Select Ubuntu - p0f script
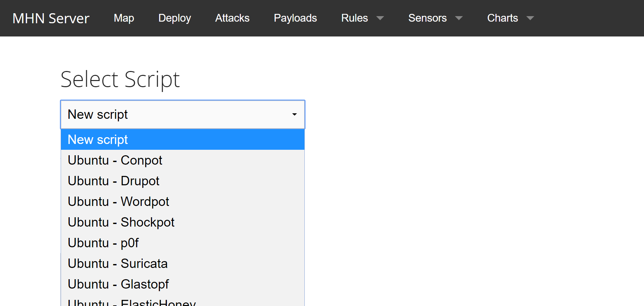The image size is (644, 306). coord(182,243)
